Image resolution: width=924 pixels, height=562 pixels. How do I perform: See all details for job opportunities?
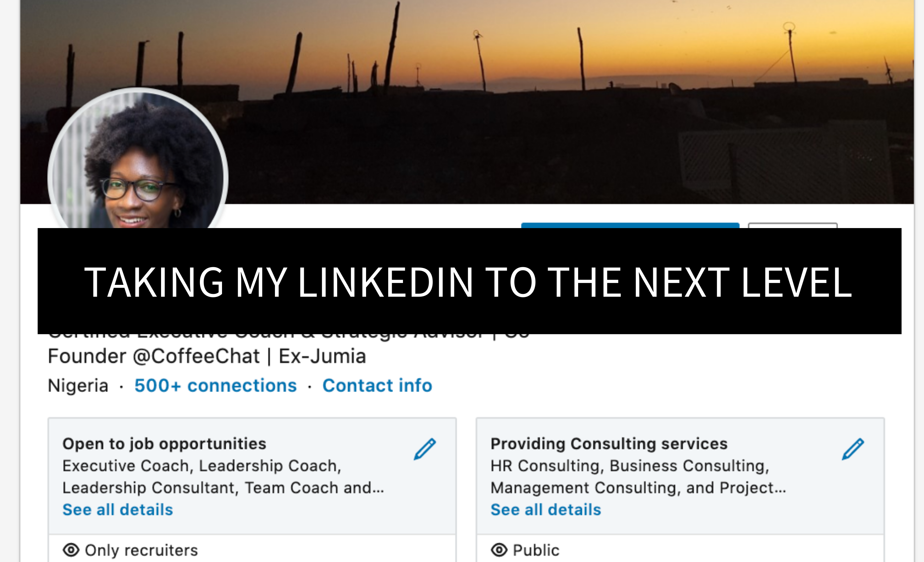tap(118, 509)
